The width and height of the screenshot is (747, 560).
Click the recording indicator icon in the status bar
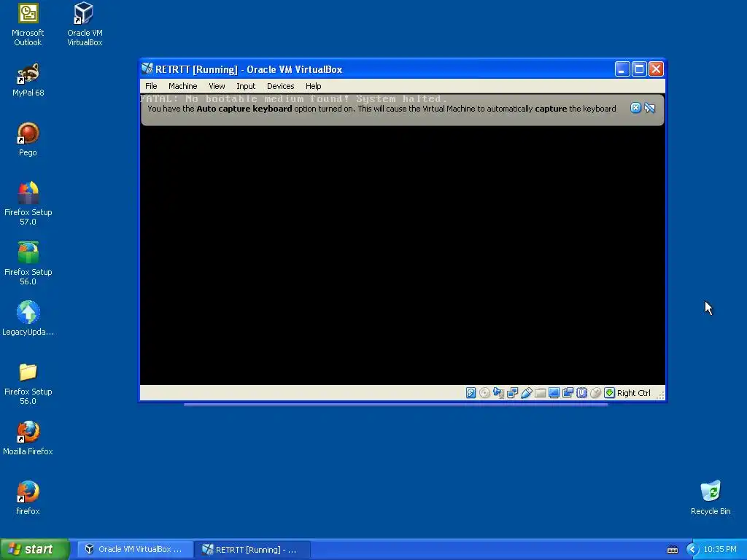tap(568, 393)
